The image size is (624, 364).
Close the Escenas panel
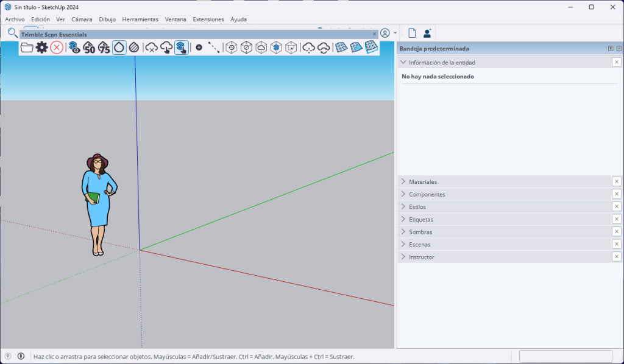(x=617, y=244)
